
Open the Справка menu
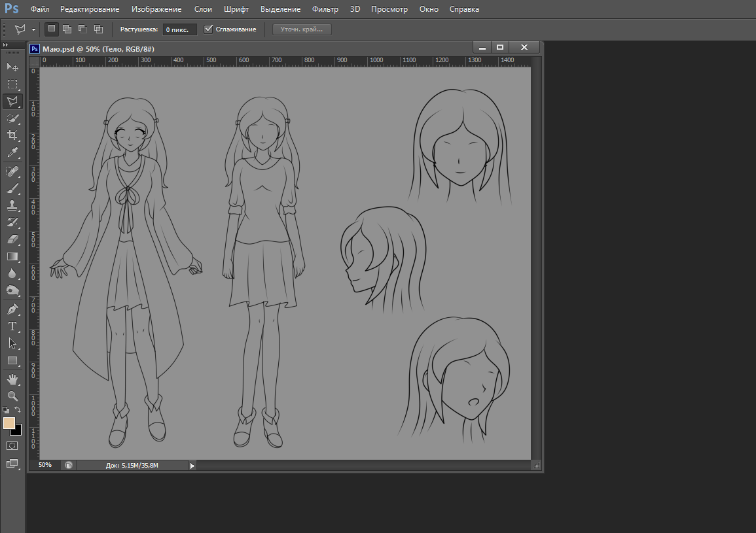464,9
